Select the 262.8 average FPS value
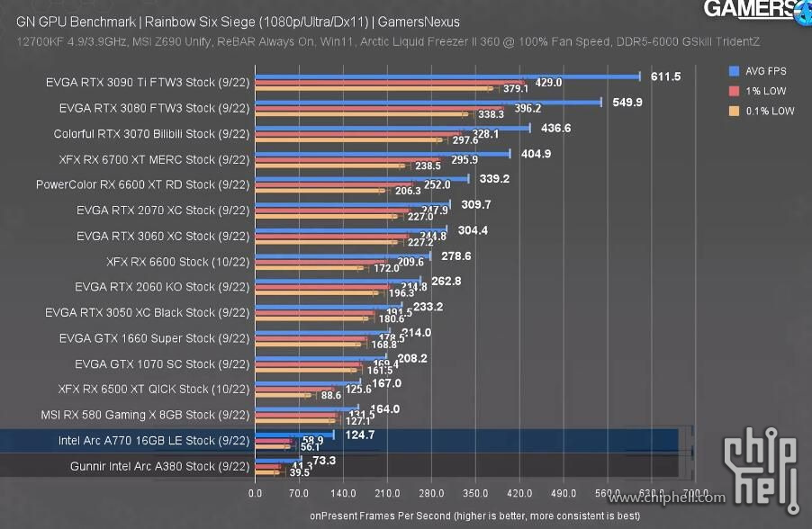812x529 pixels. [447, 282]
